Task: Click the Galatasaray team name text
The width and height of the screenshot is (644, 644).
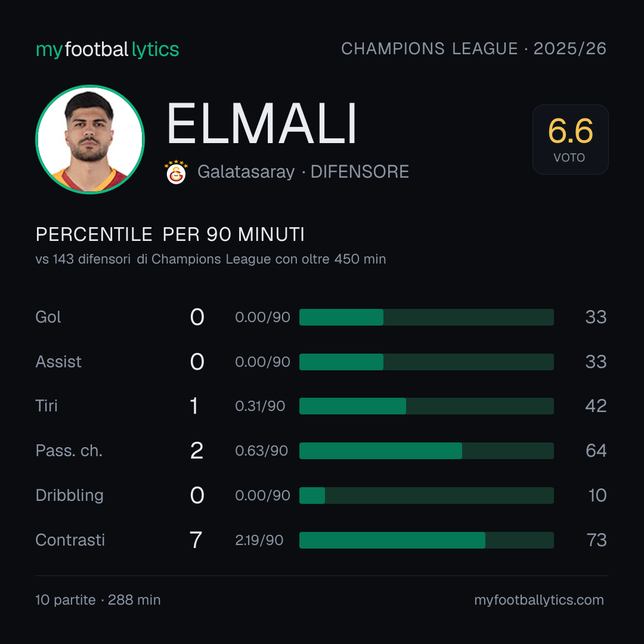Action: tap(246, 172)
